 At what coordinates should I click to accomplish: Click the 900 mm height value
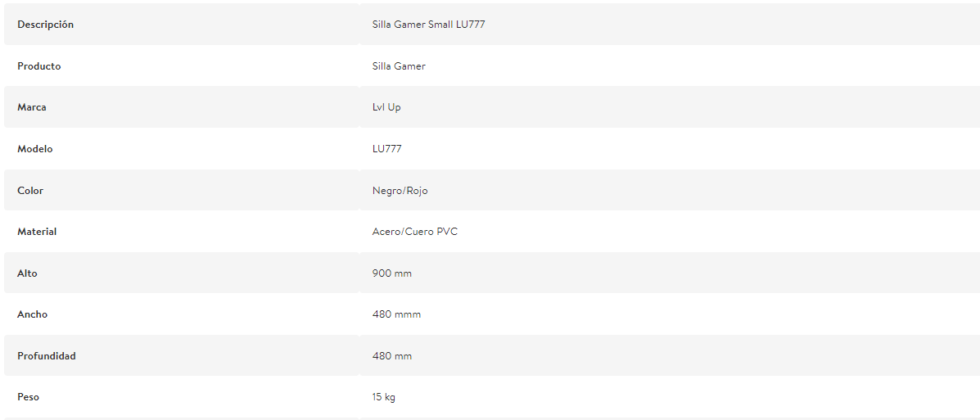392,273
